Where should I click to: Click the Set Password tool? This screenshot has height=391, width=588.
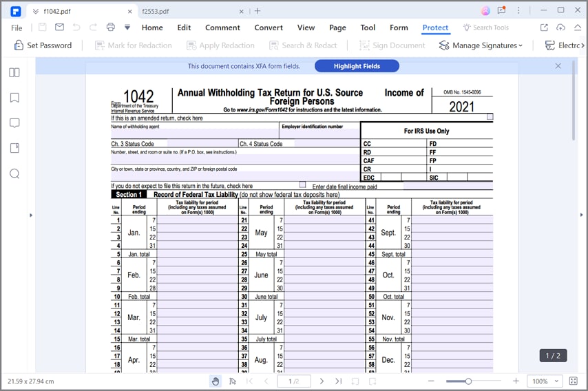tap(43, 45)
